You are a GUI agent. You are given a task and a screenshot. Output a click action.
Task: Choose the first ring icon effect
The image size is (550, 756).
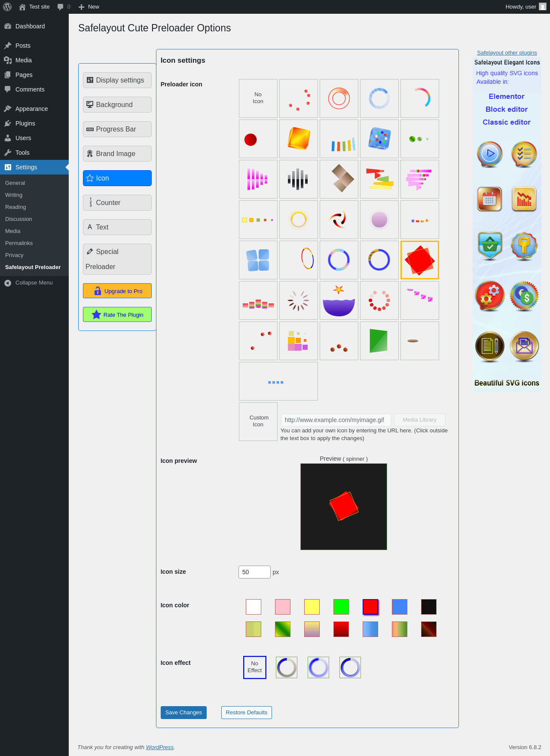[287, 667]
